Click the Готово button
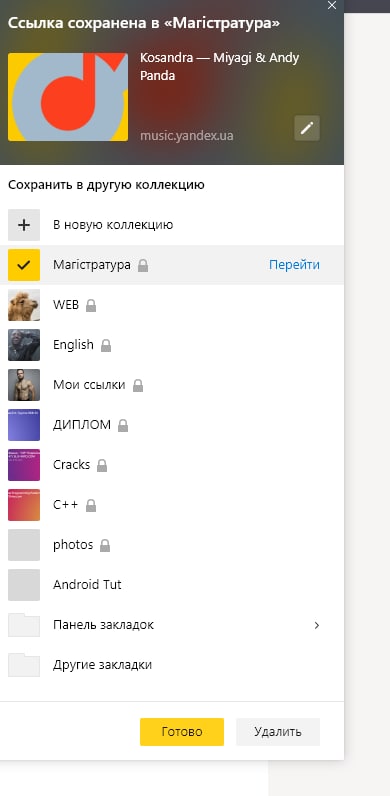Screen dimensions: 390x796 click(x=182, y=732)
